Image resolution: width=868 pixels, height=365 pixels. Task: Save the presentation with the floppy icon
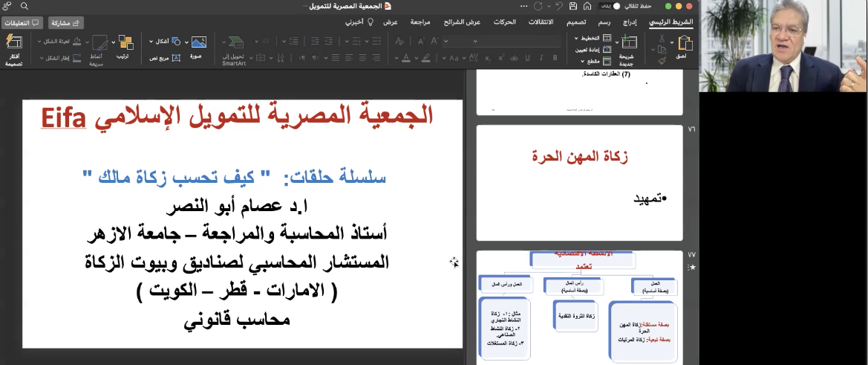pos(573,6)
